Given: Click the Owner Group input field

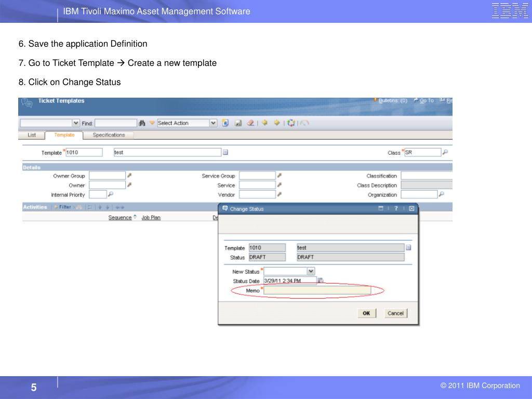Looking at the screenshot, I should [107, 176].
